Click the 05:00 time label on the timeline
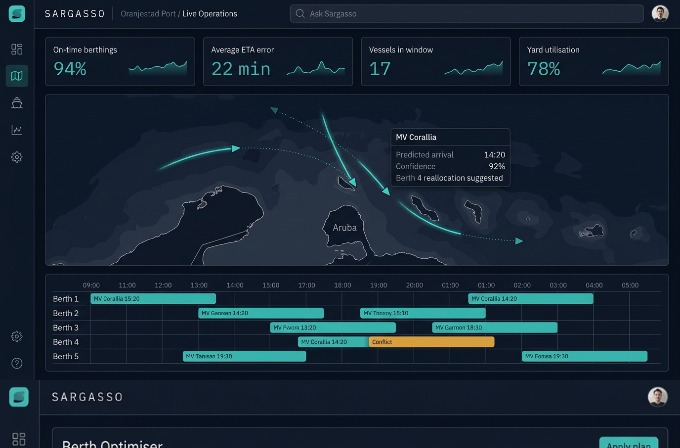This screenshot has width=680, height=448. pos(630,285)
